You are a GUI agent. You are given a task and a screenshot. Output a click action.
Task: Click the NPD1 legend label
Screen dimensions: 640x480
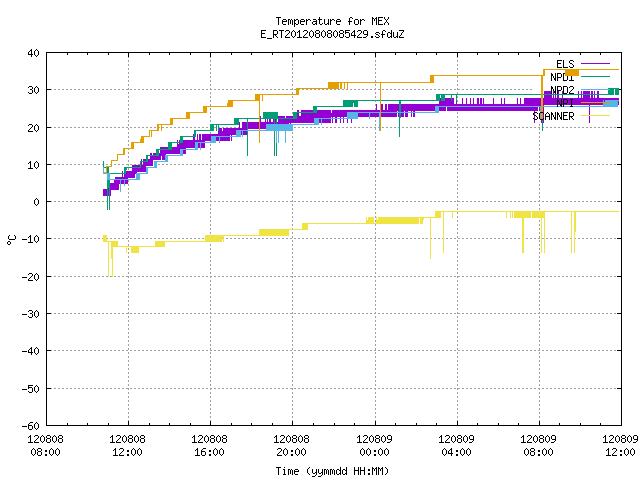point(562,77)
